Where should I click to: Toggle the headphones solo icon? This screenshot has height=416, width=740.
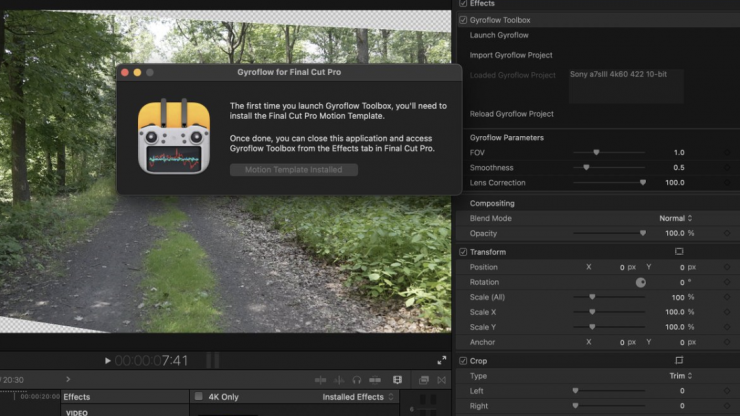(357, 380)
